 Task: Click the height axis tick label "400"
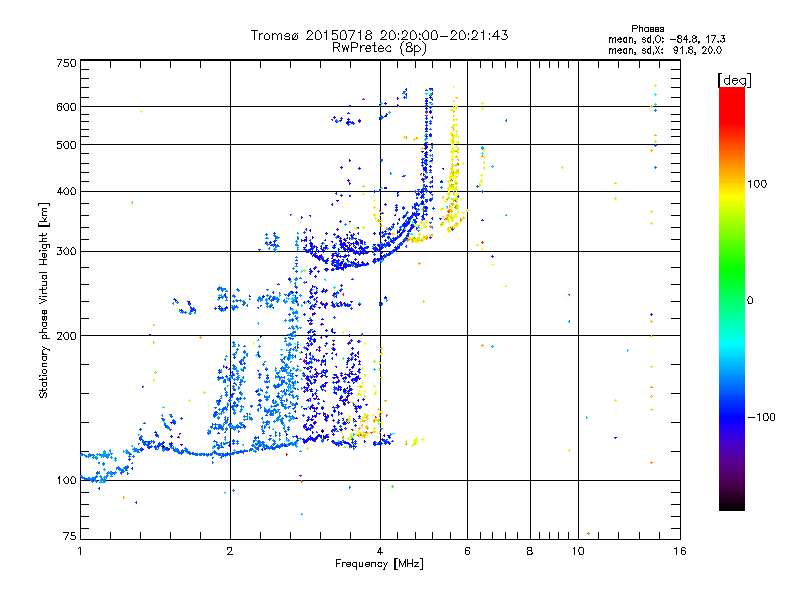(x=66, y=191)
